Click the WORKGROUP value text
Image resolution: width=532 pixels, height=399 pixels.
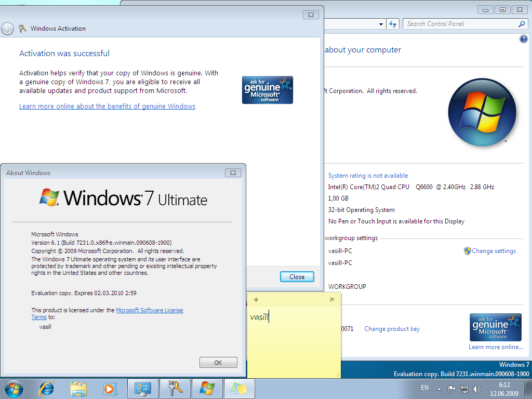tap(347, 286)
